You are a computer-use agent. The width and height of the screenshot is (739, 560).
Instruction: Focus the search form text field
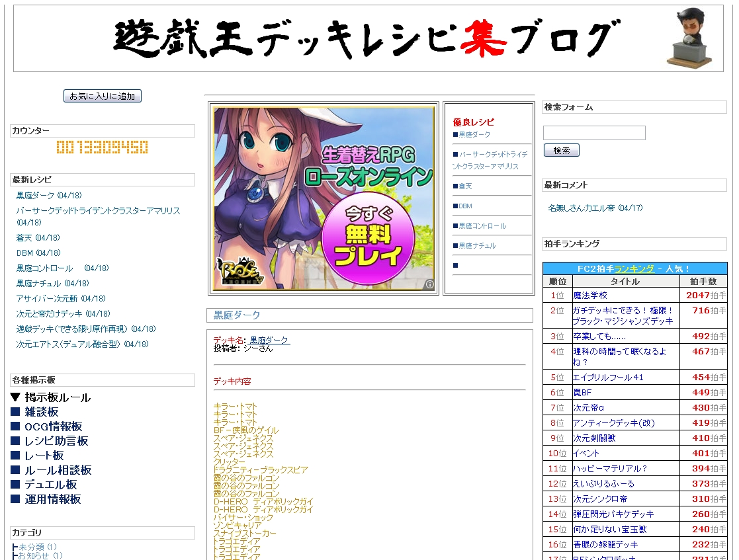click(x=594, y=133)
